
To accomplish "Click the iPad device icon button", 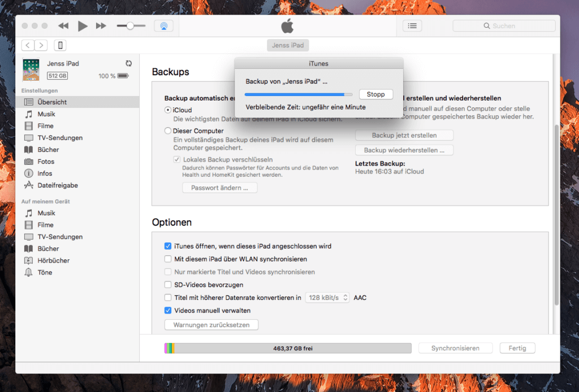I will click(60, 45).
